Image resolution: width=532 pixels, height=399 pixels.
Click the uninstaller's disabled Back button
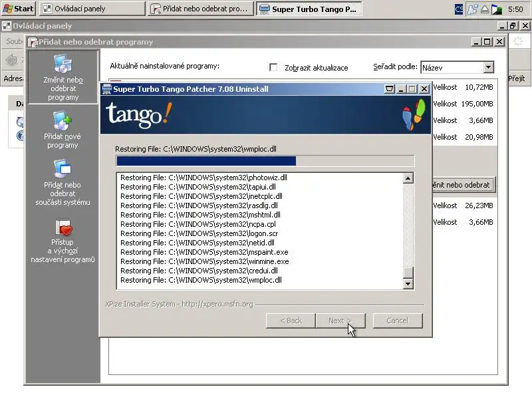pyautogui.click(x=291, y=321)
